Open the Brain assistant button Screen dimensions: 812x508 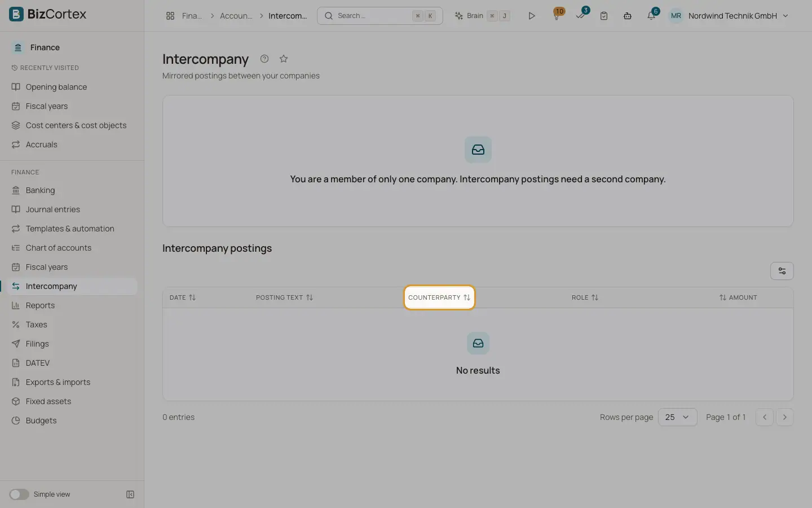coord(482,16)
